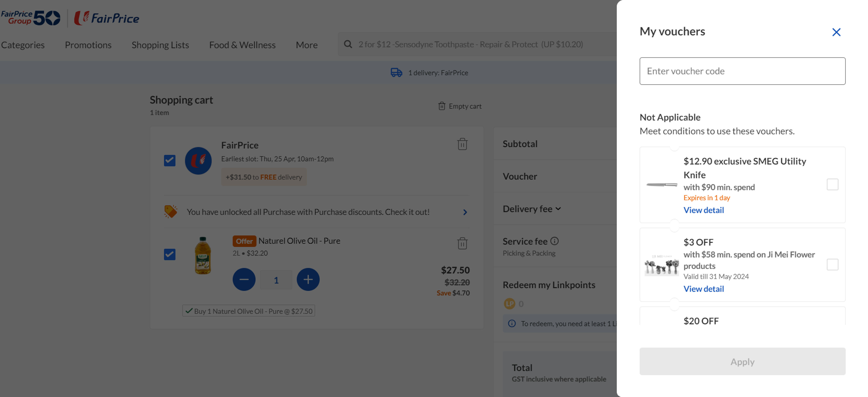The width and height of the screenshot is (868, 397).
Task: Open Food & Wellness menu
Action: [x=242, y=45]
